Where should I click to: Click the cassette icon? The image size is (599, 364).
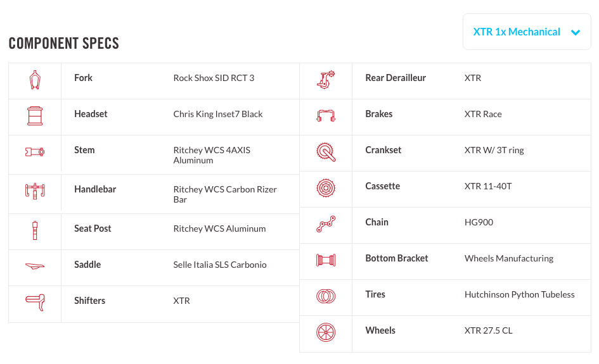pos(326,188)
